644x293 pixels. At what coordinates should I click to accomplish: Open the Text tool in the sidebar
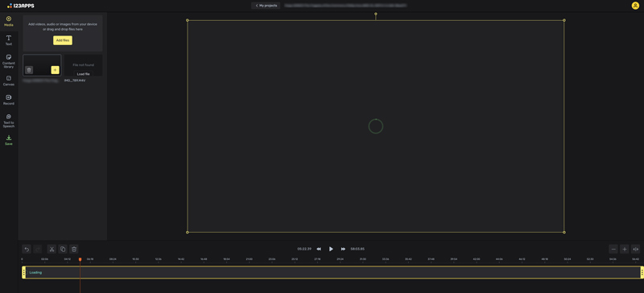pos(9,40)
